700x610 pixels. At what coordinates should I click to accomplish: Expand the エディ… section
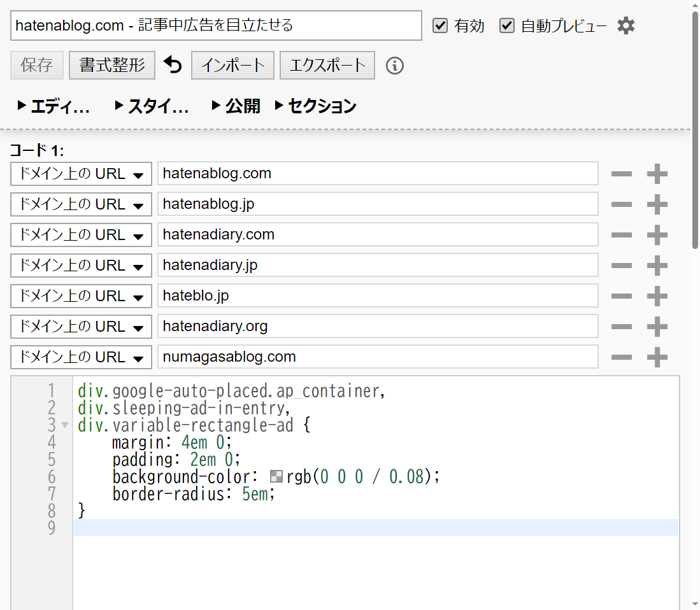click(54, 106)
